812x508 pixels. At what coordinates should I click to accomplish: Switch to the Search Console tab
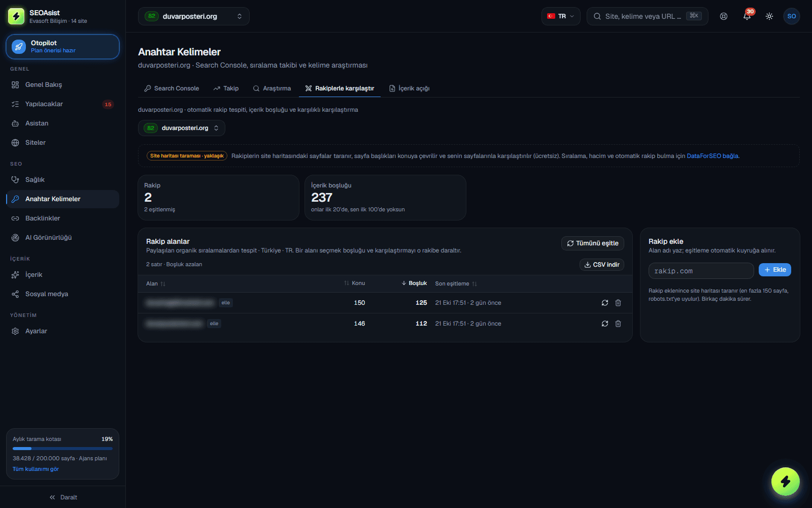pos(172,88)
